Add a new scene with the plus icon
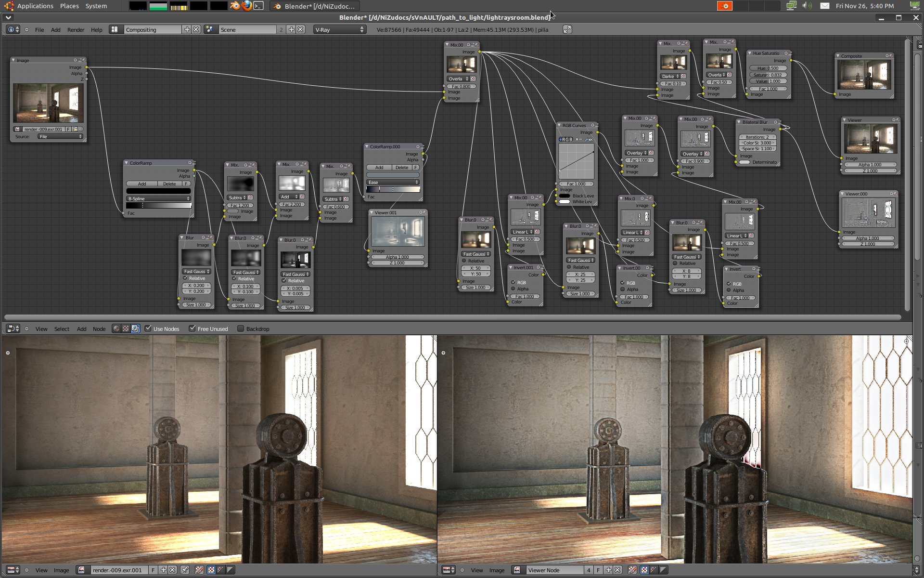924x578 pixels. pos(291,29)
